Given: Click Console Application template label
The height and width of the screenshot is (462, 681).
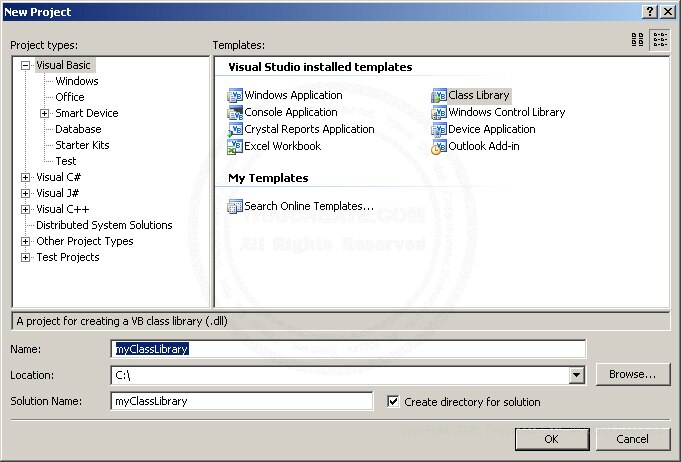Looking at the screenshot, I should (x=291, y=112).
